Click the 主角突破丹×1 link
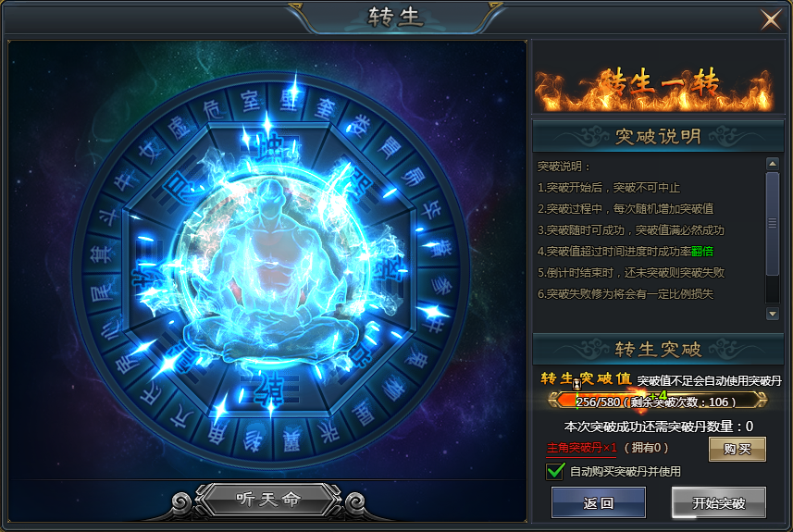This screenshot has width=793, height=532. 582,448
